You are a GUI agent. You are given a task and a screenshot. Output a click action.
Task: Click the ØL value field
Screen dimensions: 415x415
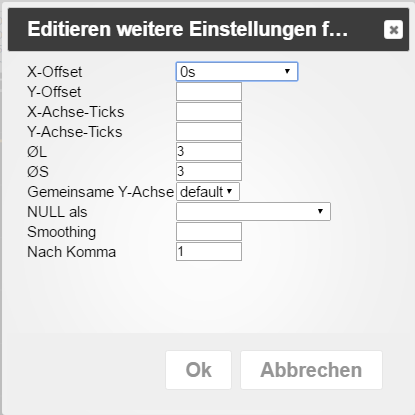point(209,151)
